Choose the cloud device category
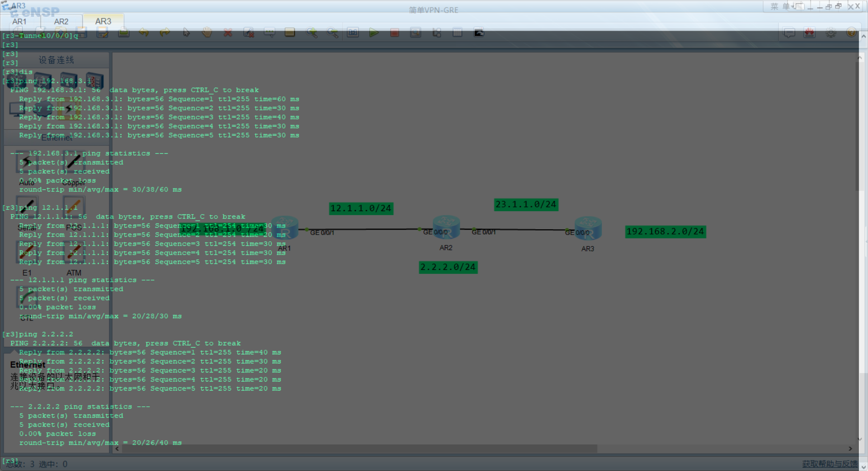Screen dimensions: 868x471 click(43, 109)
